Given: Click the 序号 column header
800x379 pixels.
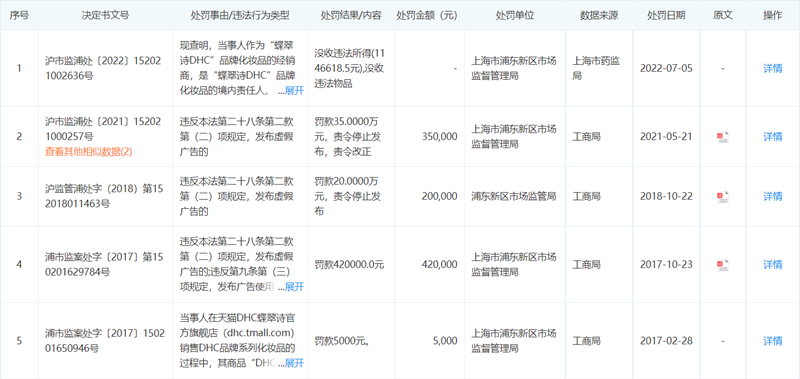Looking at the screenshot, I should point(19,15).
